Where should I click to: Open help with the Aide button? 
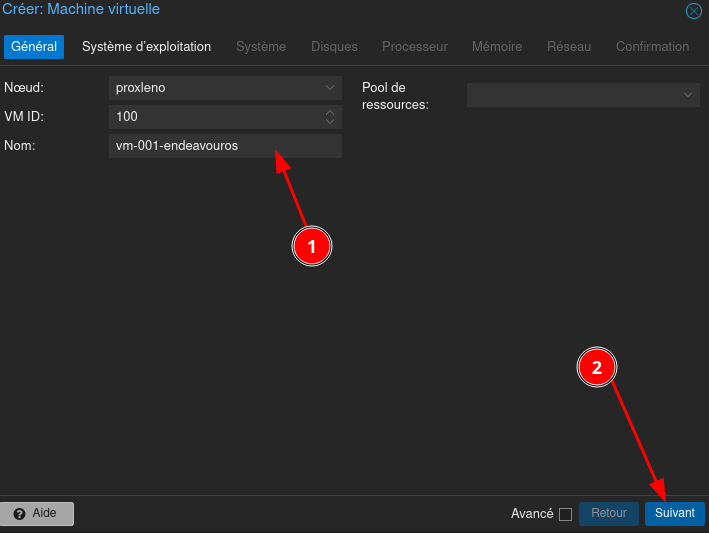pyautogui.click(x=37, y=513)
